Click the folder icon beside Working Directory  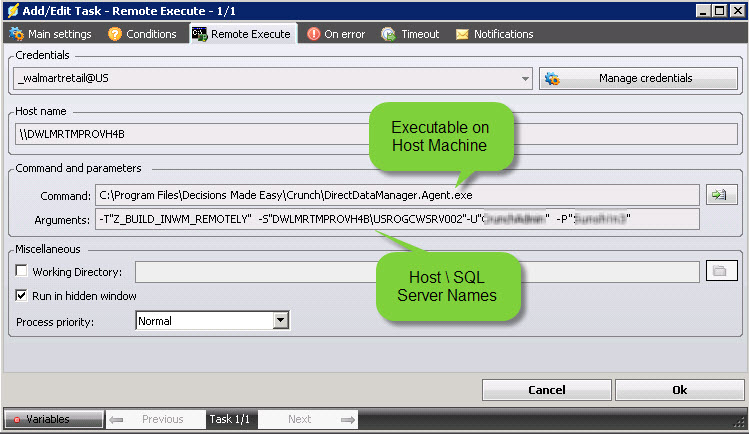tap(716, 271)
